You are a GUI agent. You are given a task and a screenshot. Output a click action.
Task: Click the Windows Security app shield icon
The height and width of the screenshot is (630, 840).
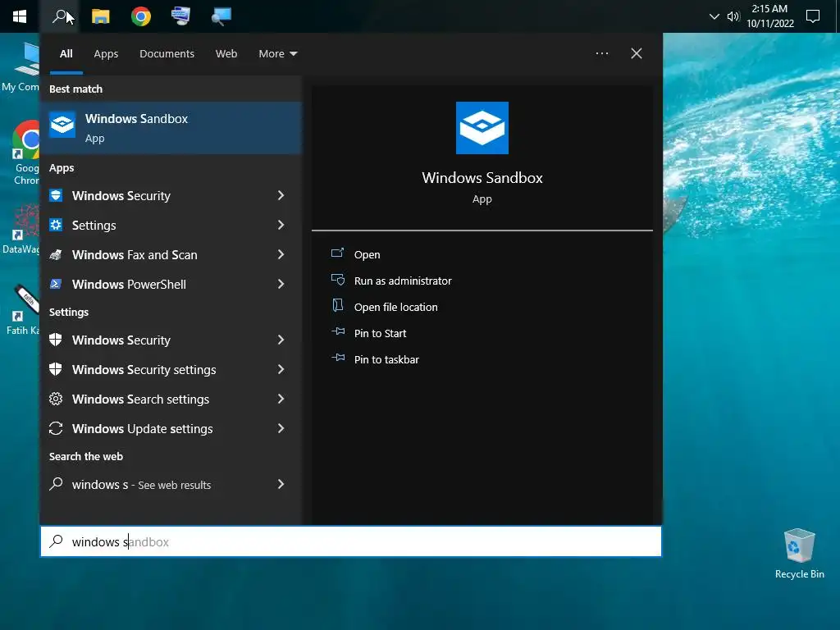56,195
